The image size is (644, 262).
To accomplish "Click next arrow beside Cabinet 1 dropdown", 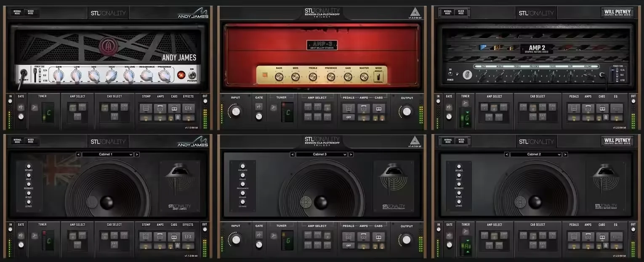I will tap(137, 155).
